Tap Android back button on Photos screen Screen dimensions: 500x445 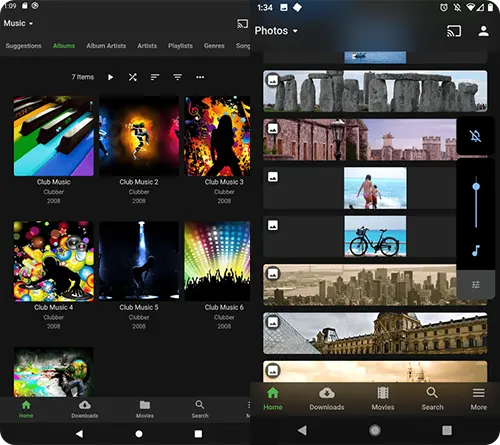click(x=302, y=430)
